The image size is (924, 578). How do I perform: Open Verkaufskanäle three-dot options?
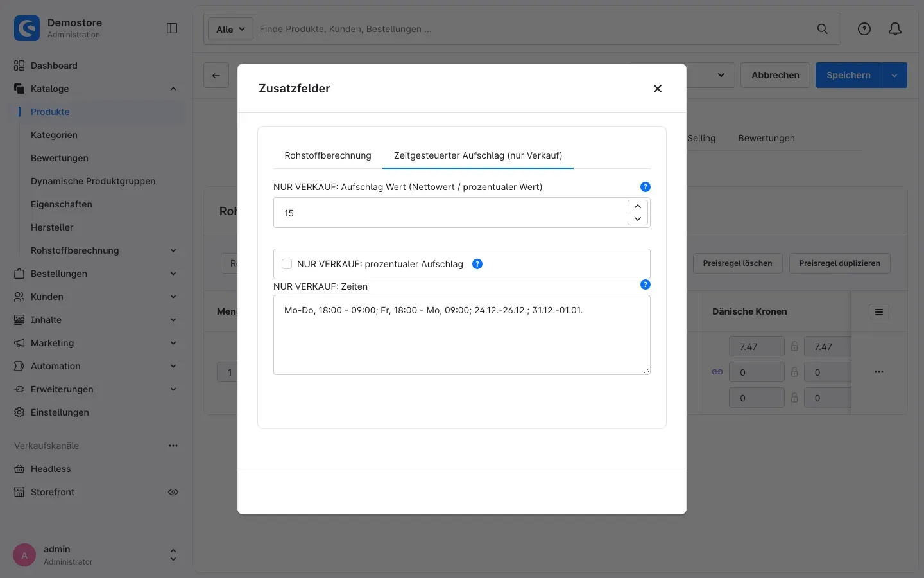click(x=173, y=446)
